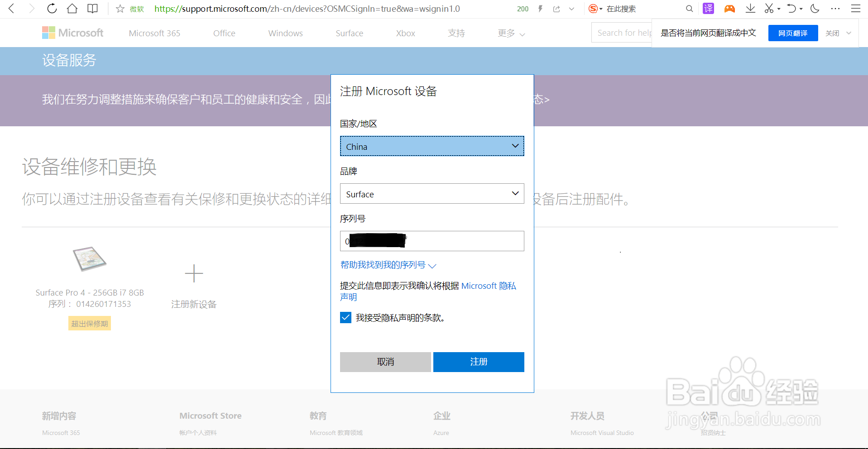Bookmark this page with the star icon

[120, 9]
